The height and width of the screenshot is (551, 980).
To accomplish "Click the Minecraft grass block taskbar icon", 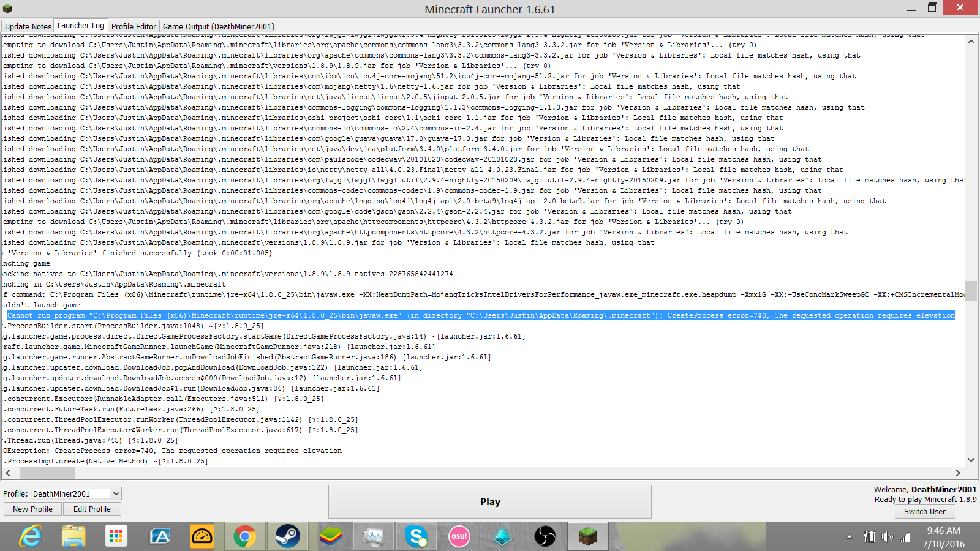I will pyautogui.click(x=587, y=536).
